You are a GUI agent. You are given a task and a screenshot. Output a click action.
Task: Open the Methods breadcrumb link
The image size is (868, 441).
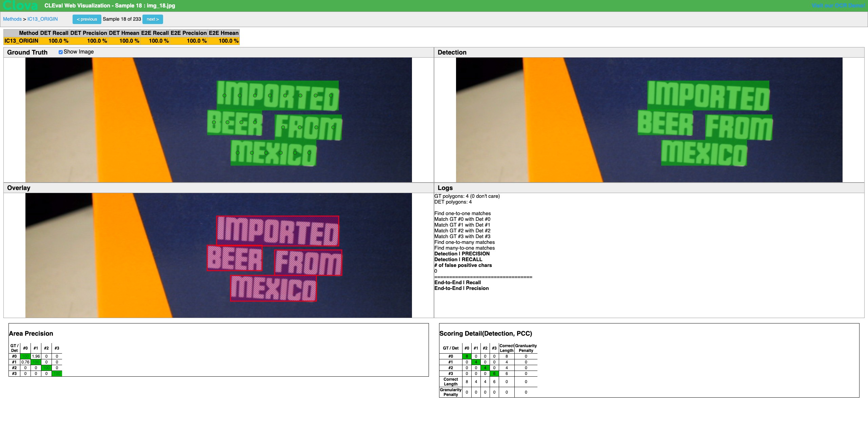point(12,19)
